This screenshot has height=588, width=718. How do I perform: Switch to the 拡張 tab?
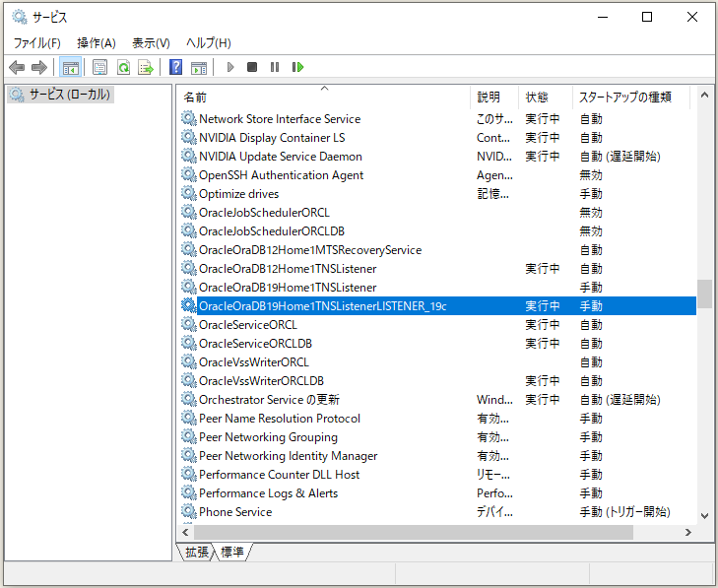(x=196, y=553)
